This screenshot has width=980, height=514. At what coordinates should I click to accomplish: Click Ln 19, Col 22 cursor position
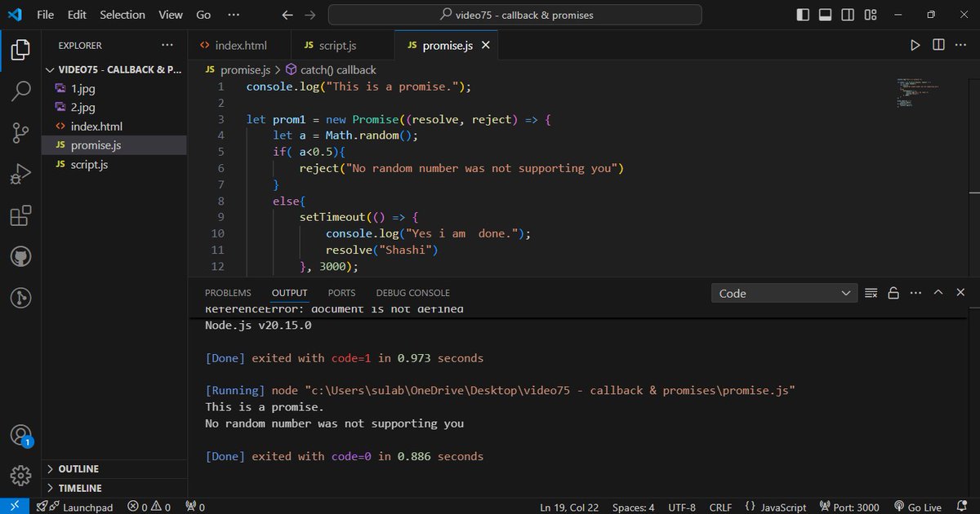pos(569,507)
